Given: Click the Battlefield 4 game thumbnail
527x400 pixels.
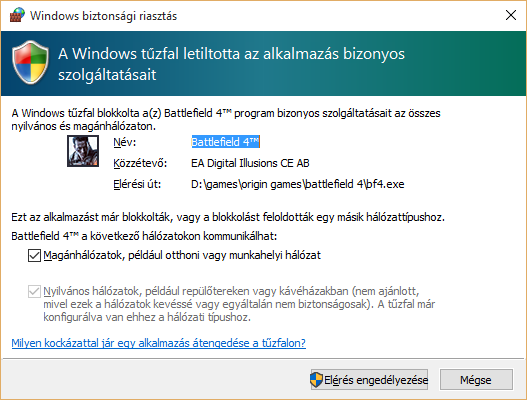Looking at the screenshot, I should click(x=83, y=151).
